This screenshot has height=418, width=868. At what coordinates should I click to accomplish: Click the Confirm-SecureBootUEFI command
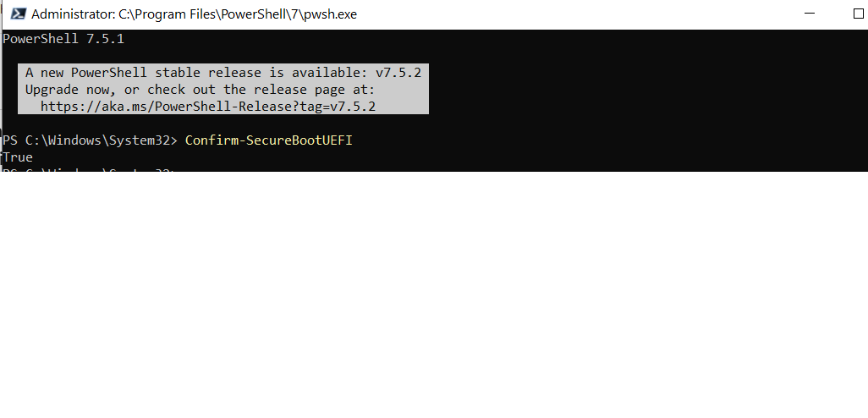pyautogui.click(x=268, y=140)
